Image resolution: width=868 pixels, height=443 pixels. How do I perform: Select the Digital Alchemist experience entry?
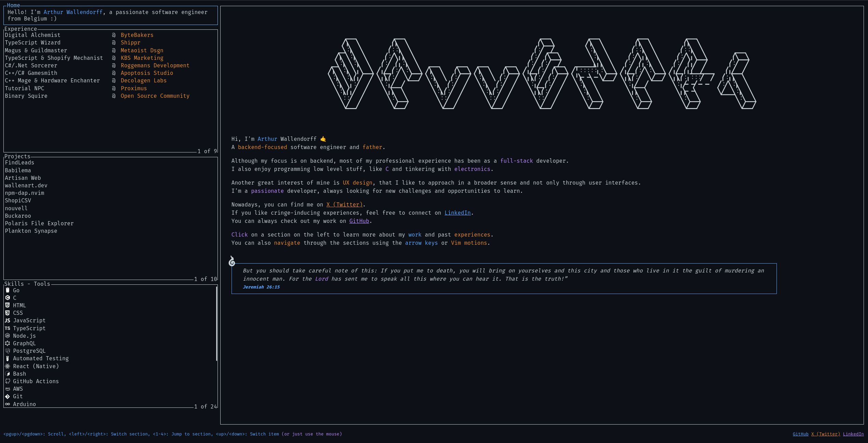pyautogui.click(x=32, y=35)
